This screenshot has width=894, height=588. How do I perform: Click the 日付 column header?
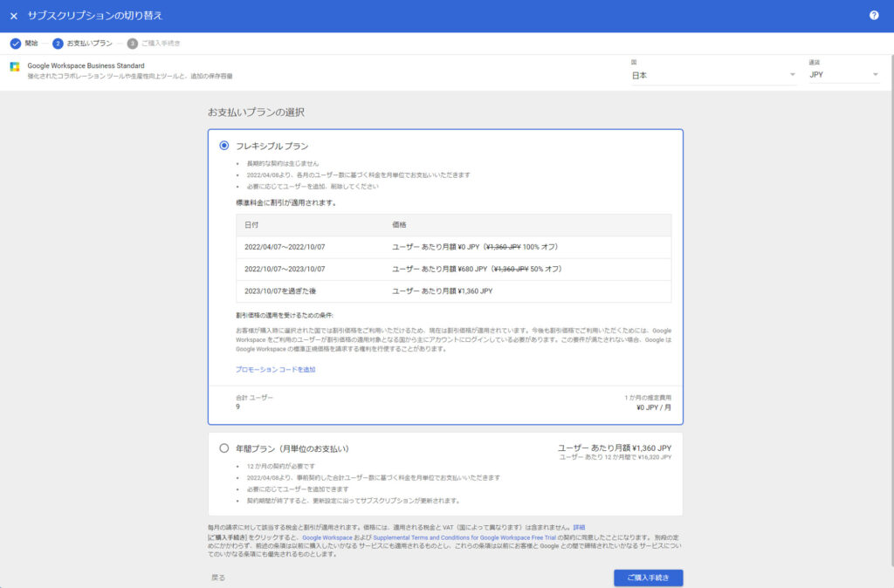tap(251, 225)
